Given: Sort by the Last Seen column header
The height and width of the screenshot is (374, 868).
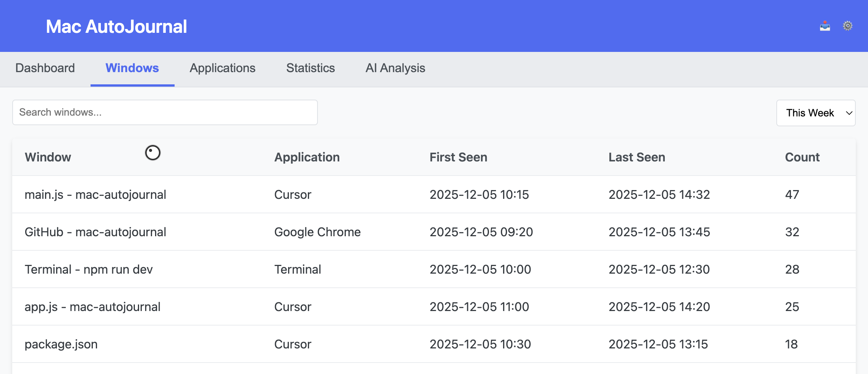Looking at the screenshot, I should click(636, 157).
